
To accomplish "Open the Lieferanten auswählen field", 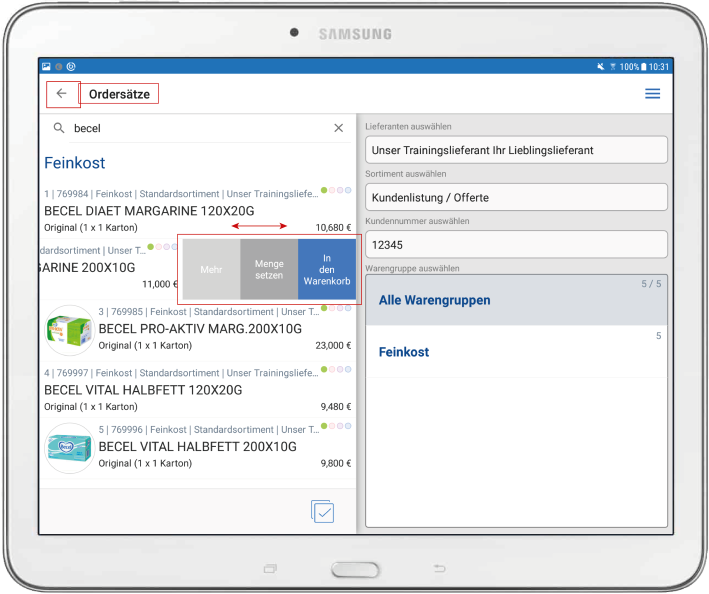I will click(x=516, y=150).
